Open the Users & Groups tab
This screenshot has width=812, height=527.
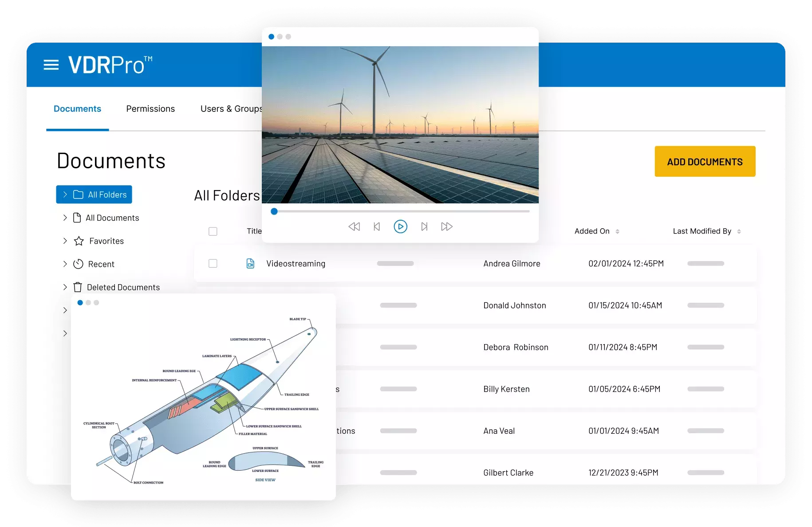point(231,109)
